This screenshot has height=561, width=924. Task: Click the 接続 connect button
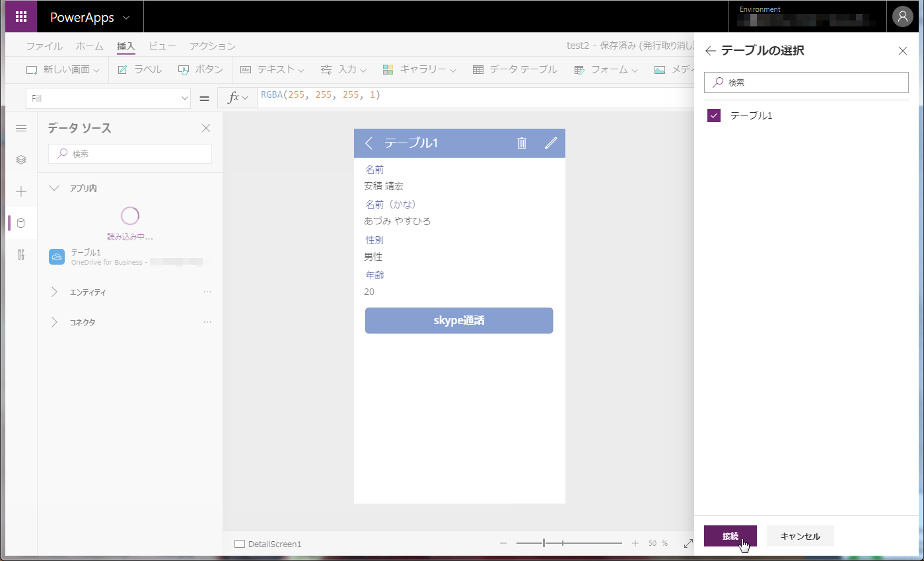tap(730, 536)
